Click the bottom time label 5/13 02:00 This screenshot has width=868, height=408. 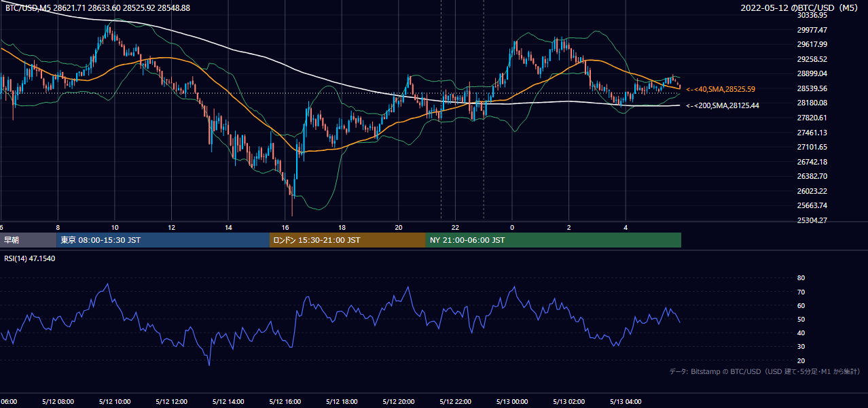click(569, 402)
